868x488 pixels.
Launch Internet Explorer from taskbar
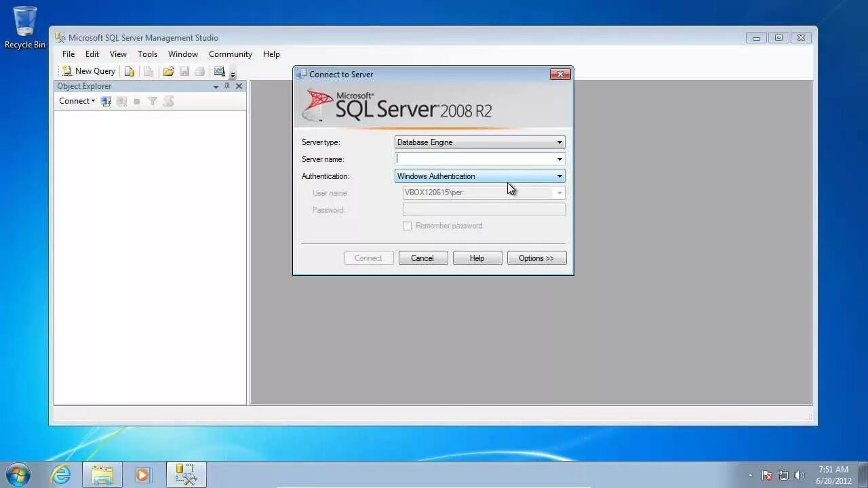(60, 474)
